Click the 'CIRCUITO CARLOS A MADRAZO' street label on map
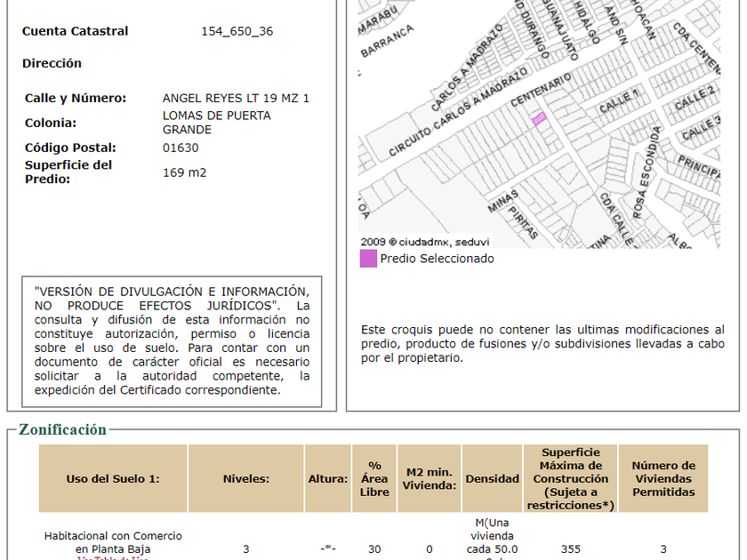The width and height of the screenshot is (747, 560). coord(458,112)
